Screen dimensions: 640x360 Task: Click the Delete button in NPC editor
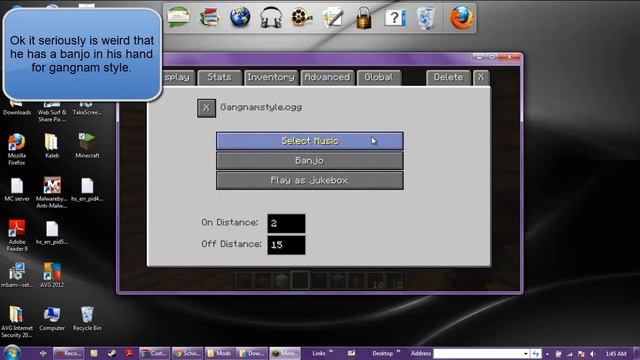448,77
